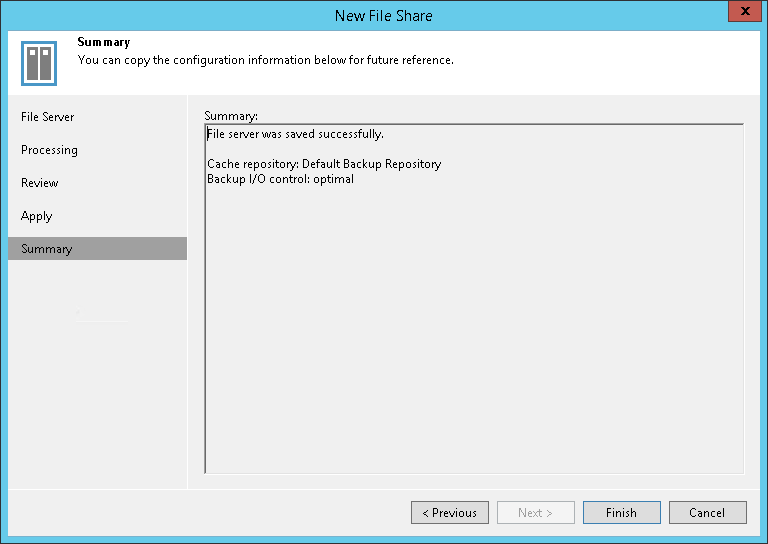Click the Finish button

(622, 512)
